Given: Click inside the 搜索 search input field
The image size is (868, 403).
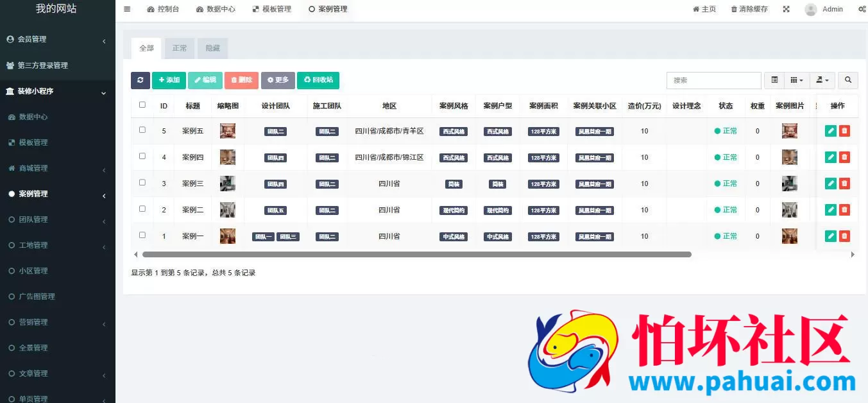Looking at the screenshot, I should [713, 80].
